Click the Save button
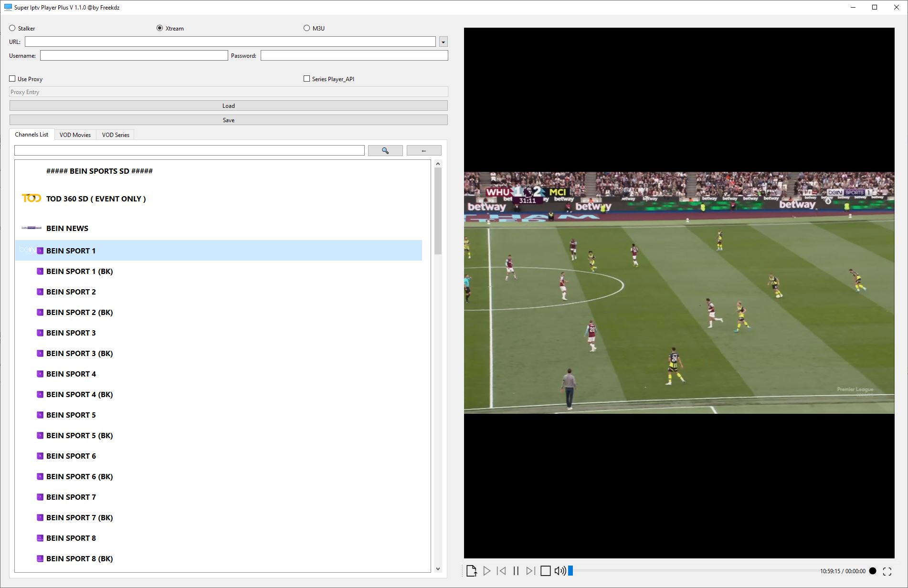The height and width of the screenshot is (588, 908). 229,120
